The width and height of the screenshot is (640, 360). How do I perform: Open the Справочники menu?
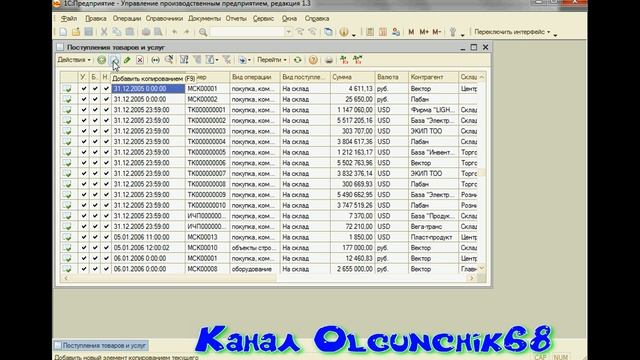(164, 18)
